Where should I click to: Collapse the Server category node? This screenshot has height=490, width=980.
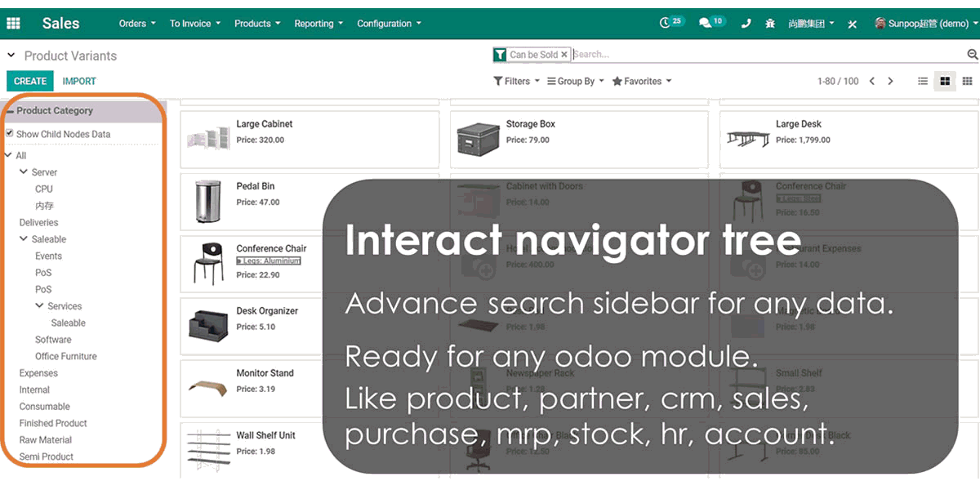pyautogui.click(x=24, y=172)
